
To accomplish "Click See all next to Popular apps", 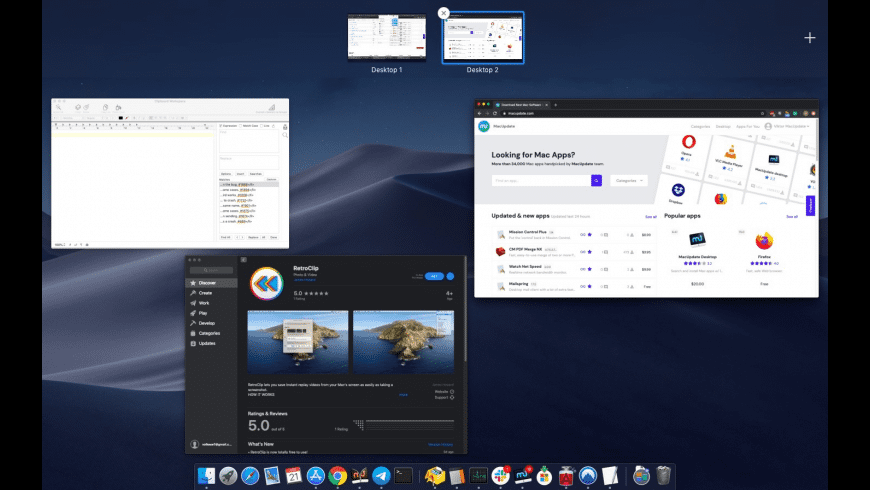I will coord(792,216).
